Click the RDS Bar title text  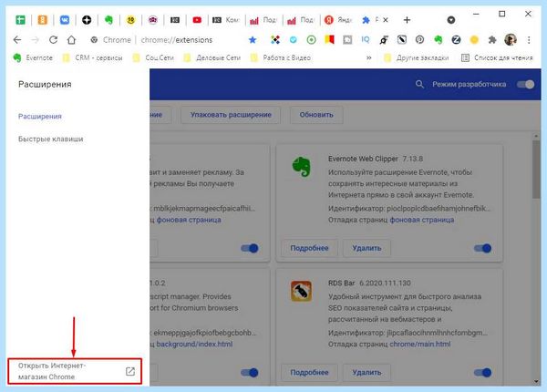tap(341, 283)
